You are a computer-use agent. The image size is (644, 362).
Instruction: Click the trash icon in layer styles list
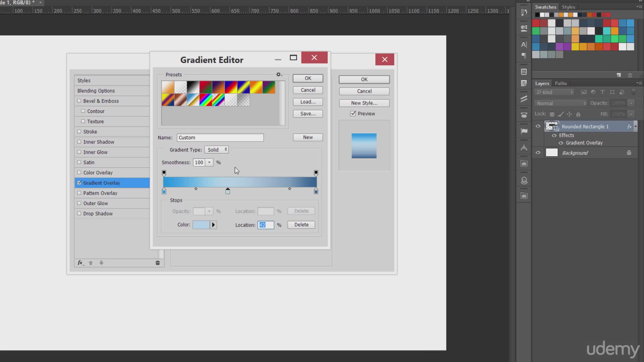click(158, 263)
